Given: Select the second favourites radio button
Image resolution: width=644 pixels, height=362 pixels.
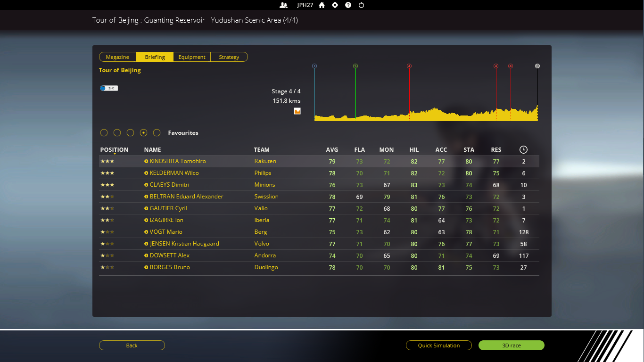Looking at the screenshot, I should [x=117, y=133].
